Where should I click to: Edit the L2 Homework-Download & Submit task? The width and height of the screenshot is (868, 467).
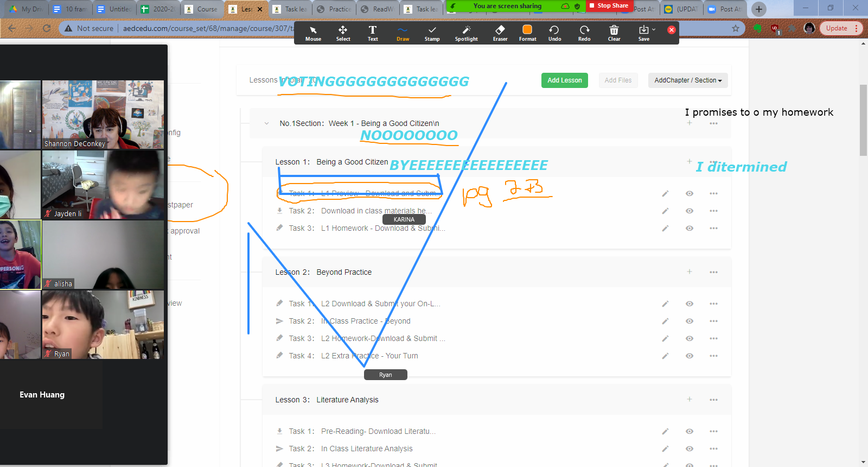point(665,338)
